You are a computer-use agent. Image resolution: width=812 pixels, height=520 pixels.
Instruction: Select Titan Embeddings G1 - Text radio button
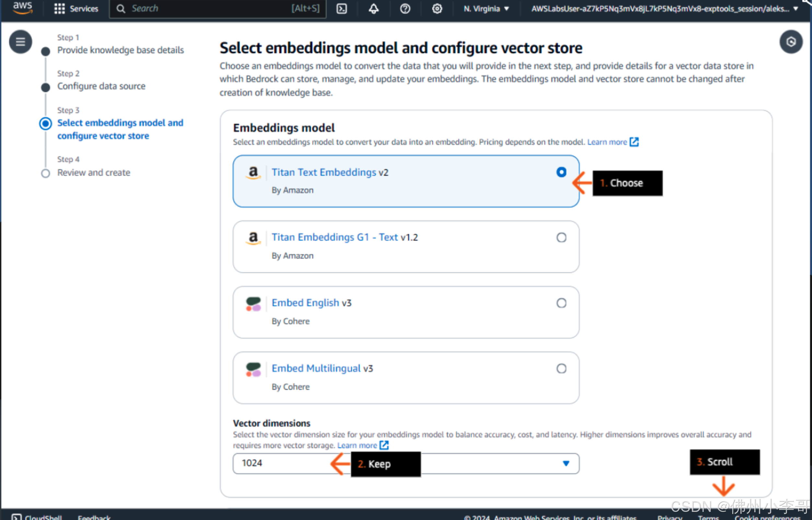561,237
